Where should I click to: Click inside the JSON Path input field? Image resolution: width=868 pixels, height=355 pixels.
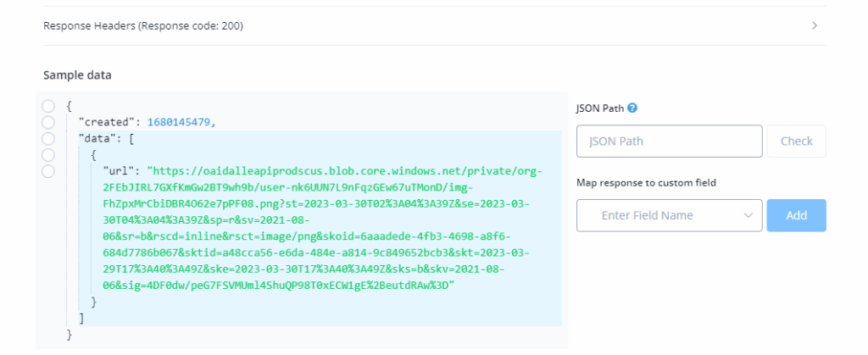(x=669, y=141)
